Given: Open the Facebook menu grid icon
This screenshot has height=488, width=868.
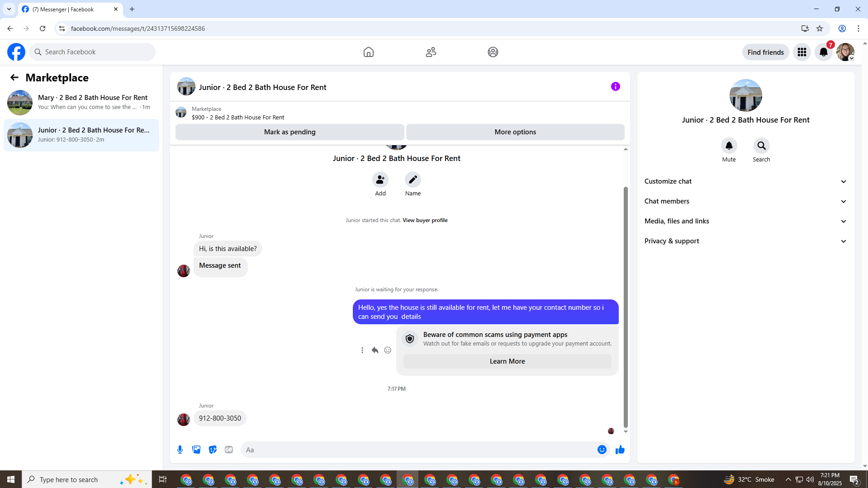Looking at the screenshot, I should tap(802, 52).
